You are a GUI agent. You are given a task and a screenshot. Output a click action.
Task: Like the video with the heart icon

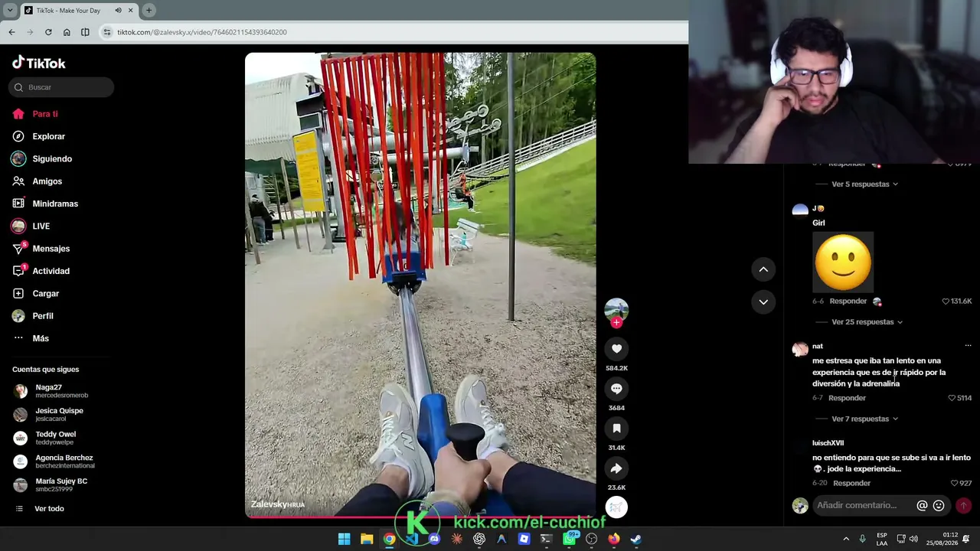[x=616, y=349]
